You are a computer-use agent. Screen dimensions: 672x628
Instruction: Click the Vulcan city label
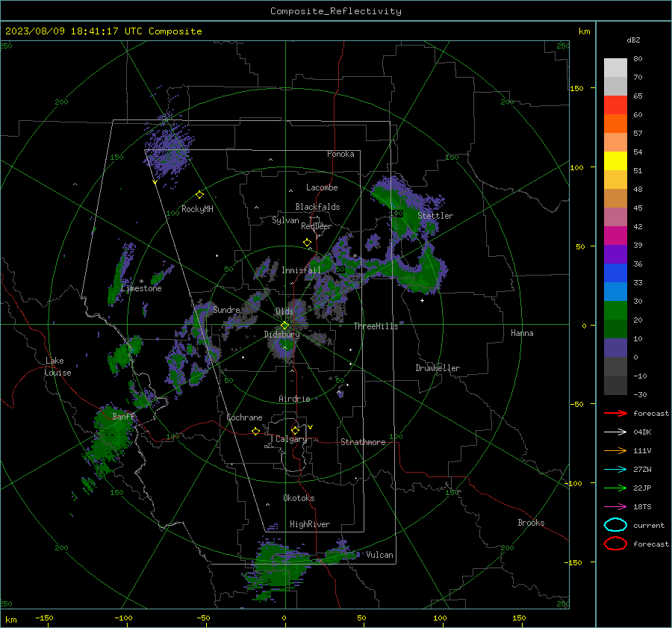(379, 555)
